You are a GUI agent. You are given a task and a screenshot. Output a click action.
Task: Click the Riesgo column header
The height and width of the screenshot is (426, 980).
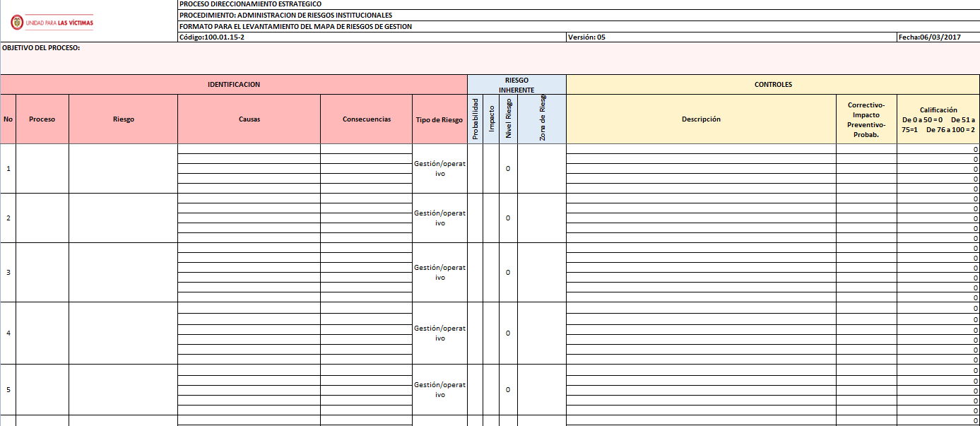tap(124, 119)
